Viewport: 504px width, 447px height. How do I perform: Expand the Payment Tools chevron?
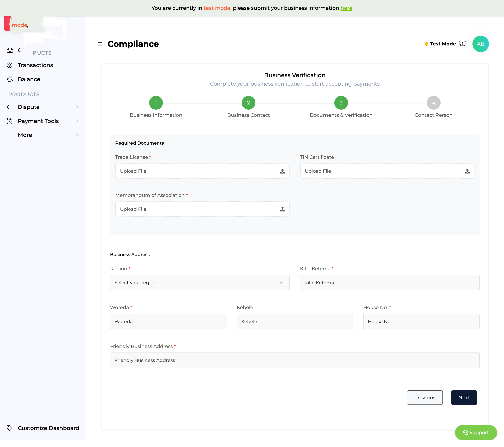[x=77, y=121]
